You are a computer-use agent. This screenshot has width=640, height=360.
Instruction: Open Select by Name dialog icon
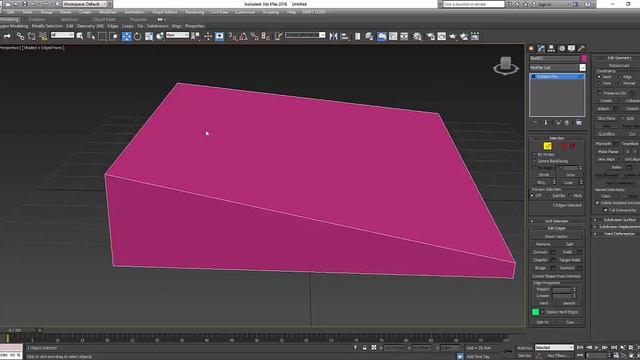click(91, 37)
